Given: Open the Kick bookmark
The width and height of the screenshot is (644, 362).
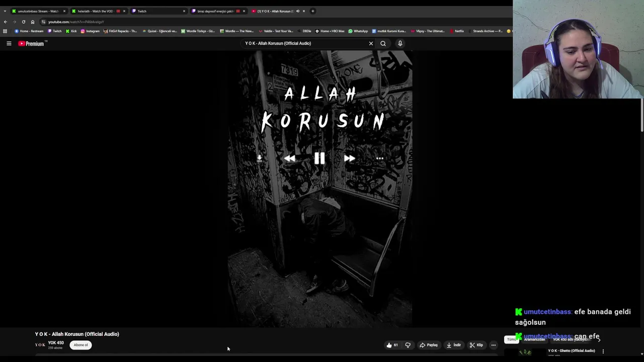Looking at the screenshot, I should 71,31.
